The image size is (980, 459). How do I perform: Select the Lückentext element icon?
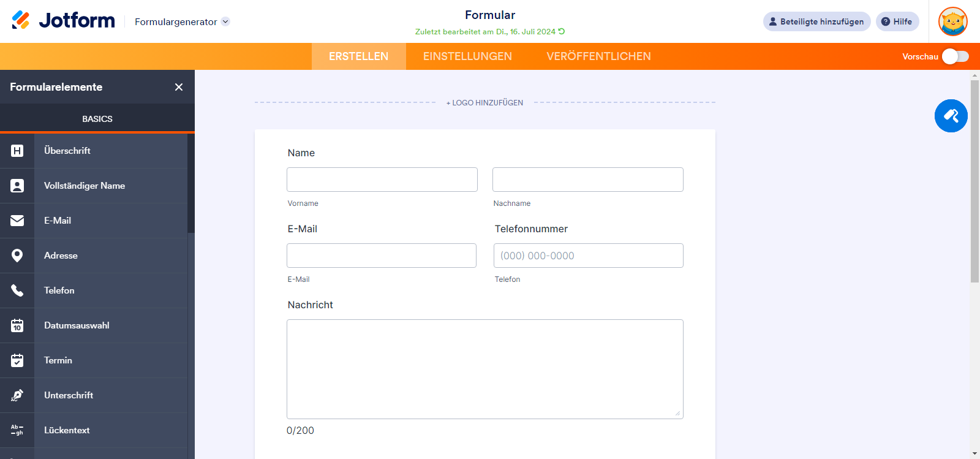[x=17, y=430]
